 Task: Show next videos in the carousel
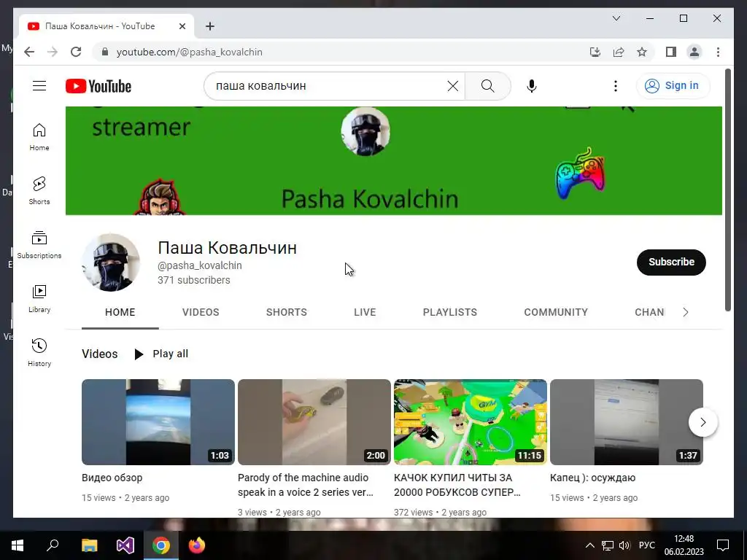[x=703, y=422]
